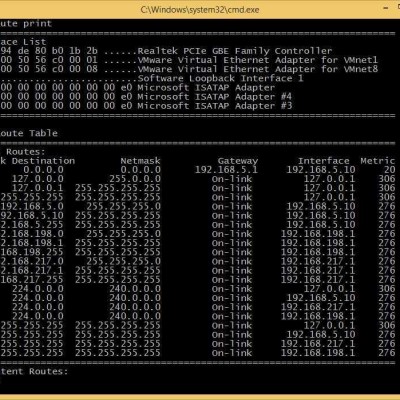Click the MAC address 94 de 80 b0 1b 2b
400x400 pixels.
49,51
